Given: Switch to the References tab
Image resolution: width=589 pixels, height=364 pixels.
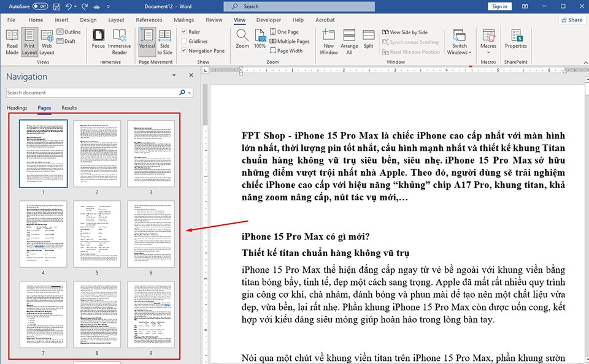Looking at the screenshot, I should [149, 20].
